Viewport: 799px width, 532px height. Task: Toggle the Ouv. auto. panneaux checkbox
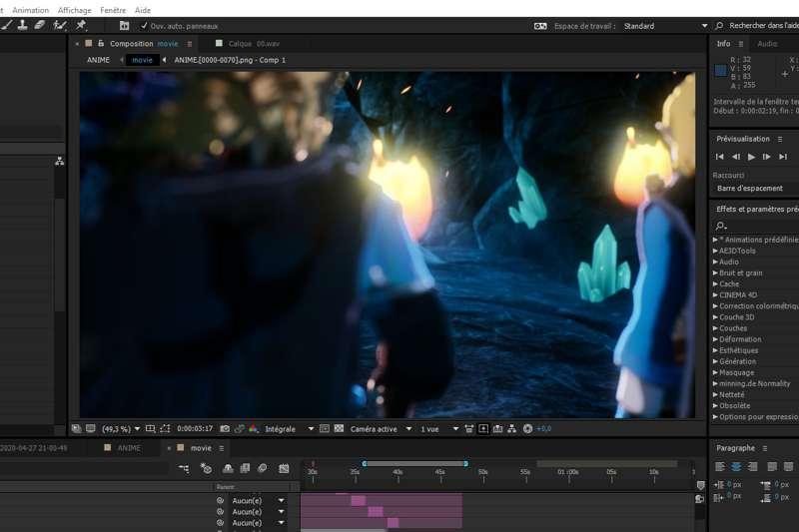point(144,26)
